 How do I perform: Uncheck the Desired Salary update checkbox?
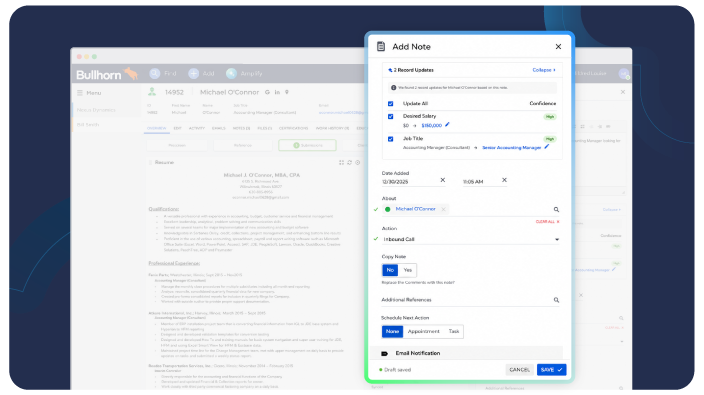[x=391, y=116]
